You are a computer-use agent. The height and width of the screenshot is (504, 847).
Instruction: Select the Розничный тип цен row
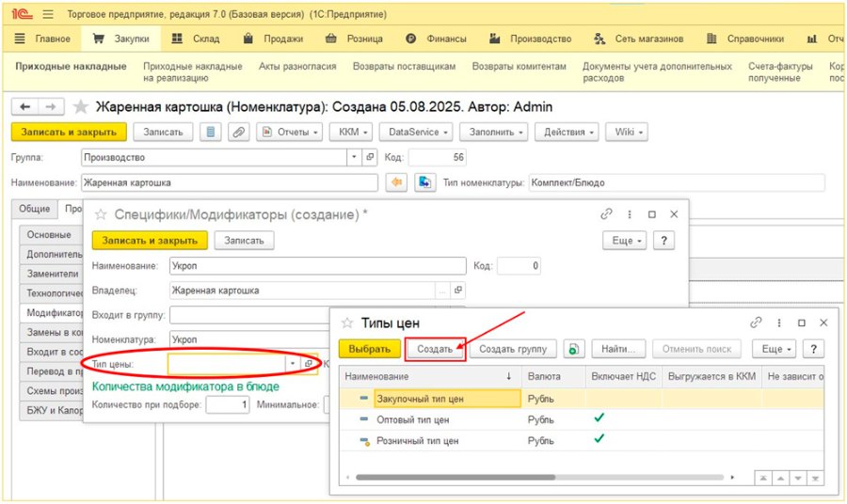pos(582,441)
